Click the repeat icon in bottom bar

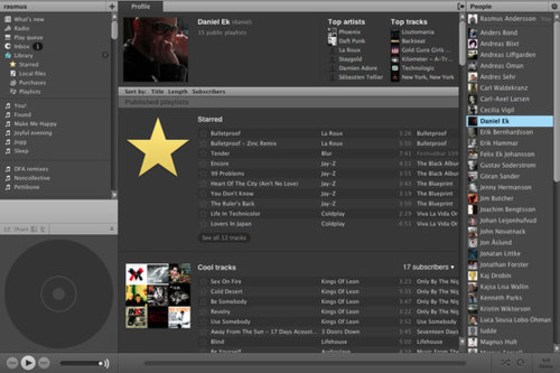pos(521,363)
